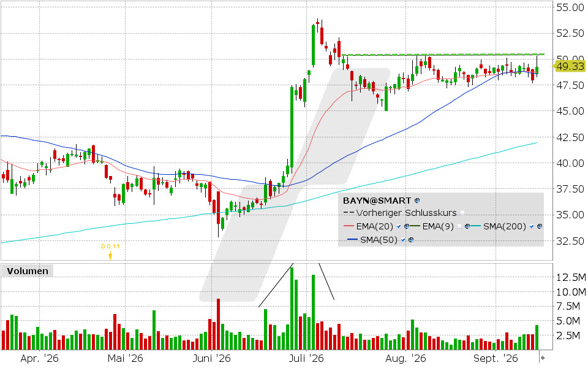Viewport: 588px width, 368px height.
Task: Open SMA(200) indicator settings icon
Action: 540,226
